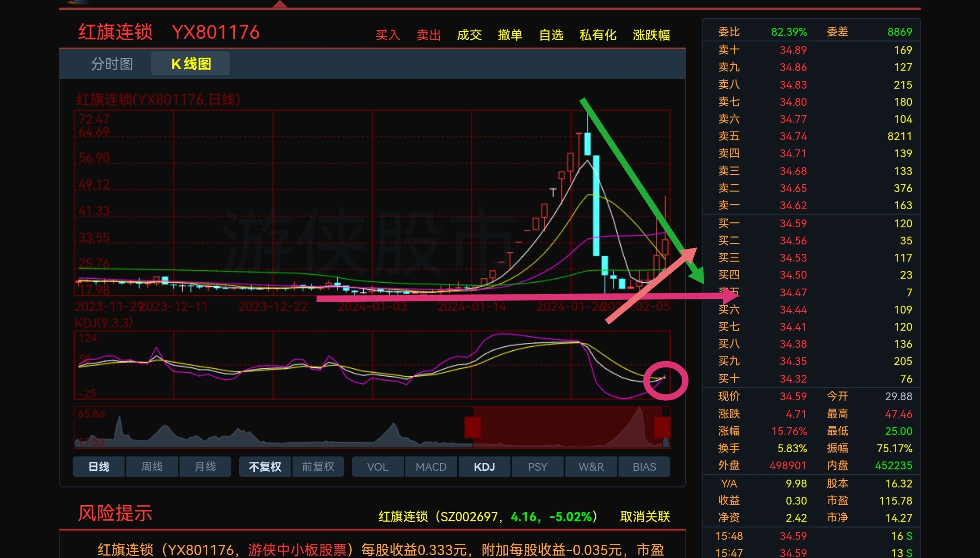Click the 卖十 price 34.89
This screenshot has width=980, height=558.
click(x=793, y=50)
